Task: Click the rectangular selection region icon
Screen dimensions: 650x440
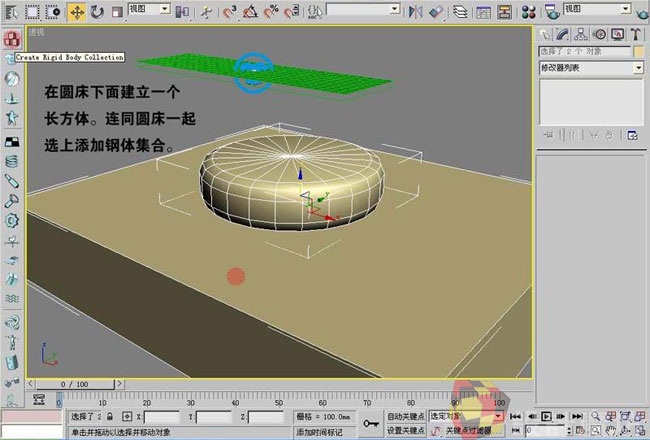Action: [x=32, y=13]
